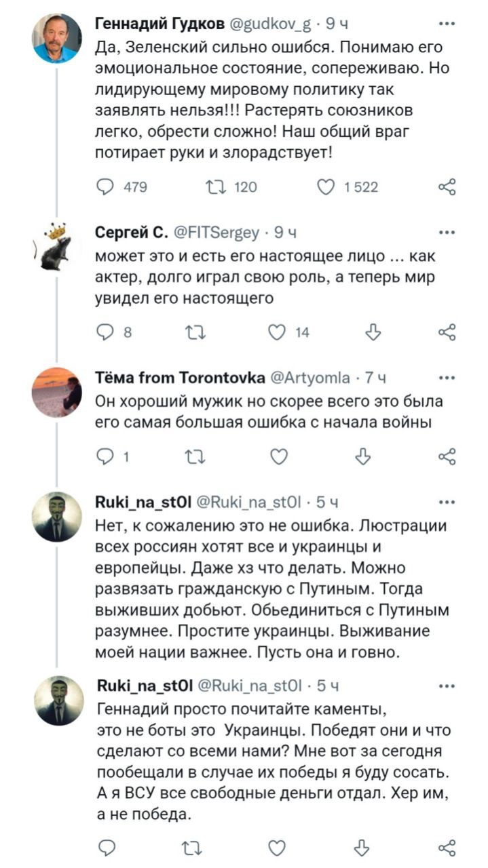Like Сергей С.'s tweet

pyautogui.click(x=277, y=332)
